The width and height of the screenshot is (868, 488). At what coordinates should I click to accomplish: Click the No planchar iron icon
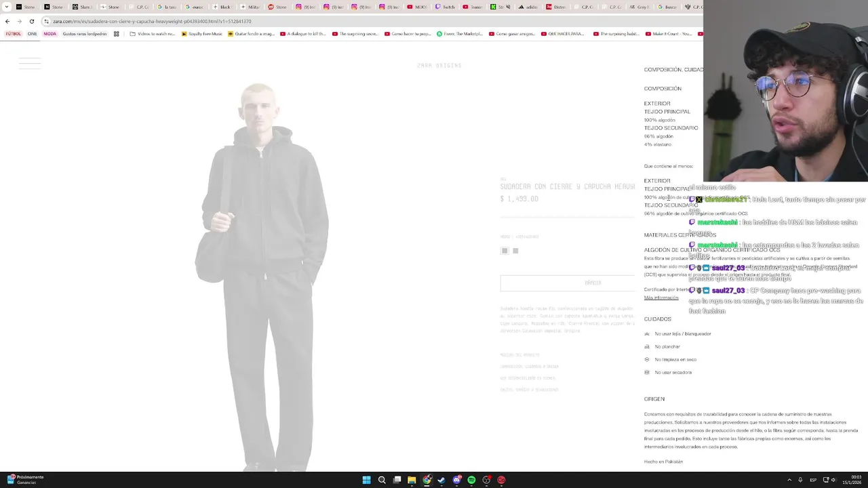(647, 347)
